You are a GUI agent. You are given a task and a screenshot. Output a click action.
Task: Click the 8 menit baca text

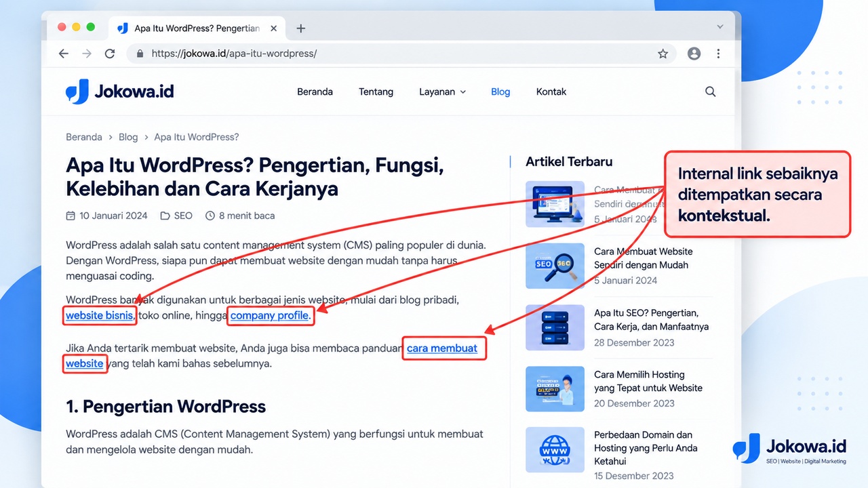pos(247,216)
